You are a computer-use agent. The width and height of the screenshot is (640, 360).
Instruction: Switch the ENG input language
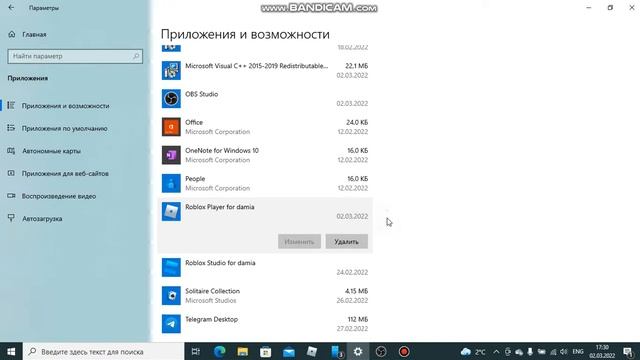click(578, 351)
